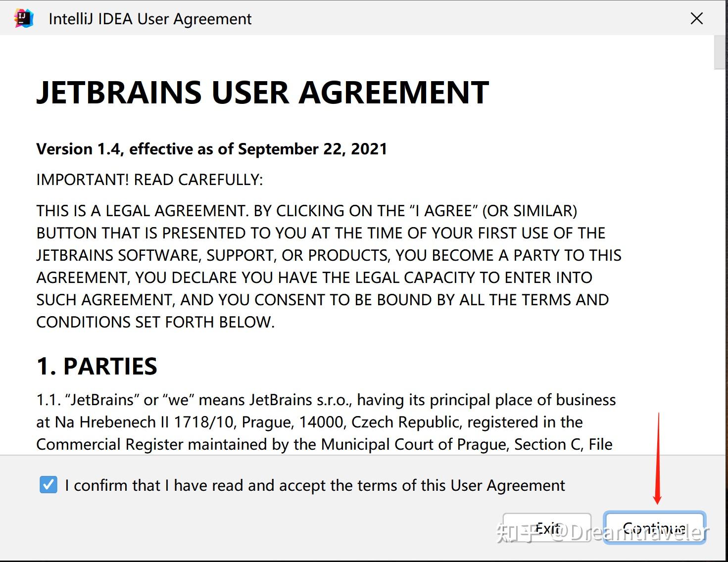Click the highlighted Continue button with blue border
This screenshot has width=728, height=562.
coord(654,527)
